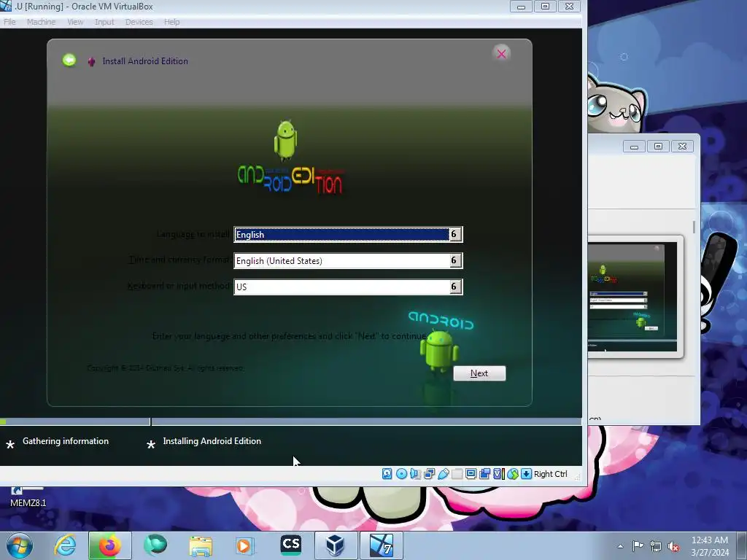
Task: Click the scrollbar in background VirtualBox window
Action: point(694,227)
